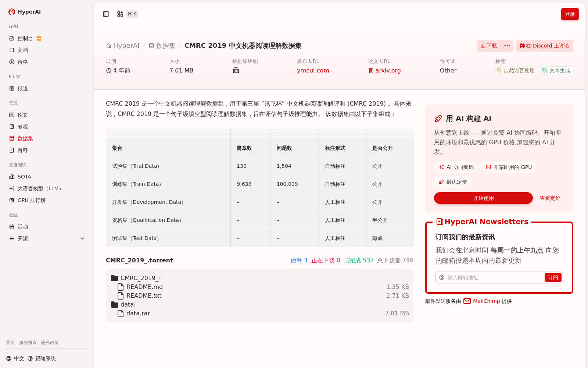Click the 隐私政策 footer link
The image size is (588, 368).
pyautogui.click(x=50, y=343)
